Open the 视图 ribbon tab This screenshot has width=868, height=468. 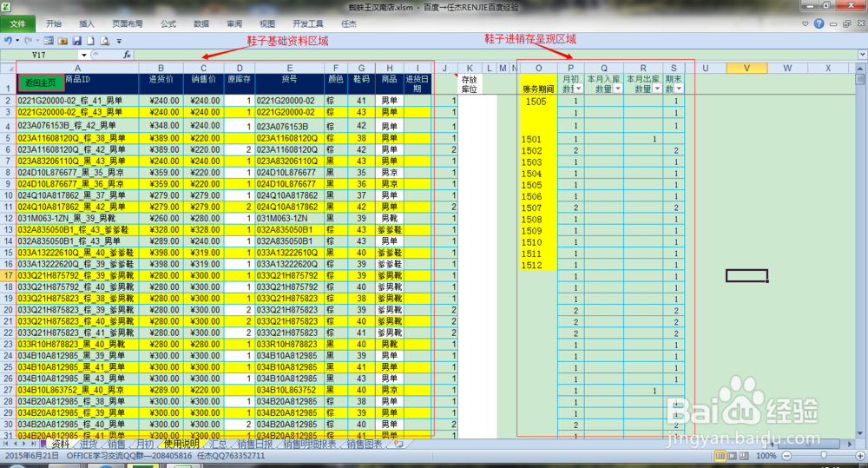267,23
